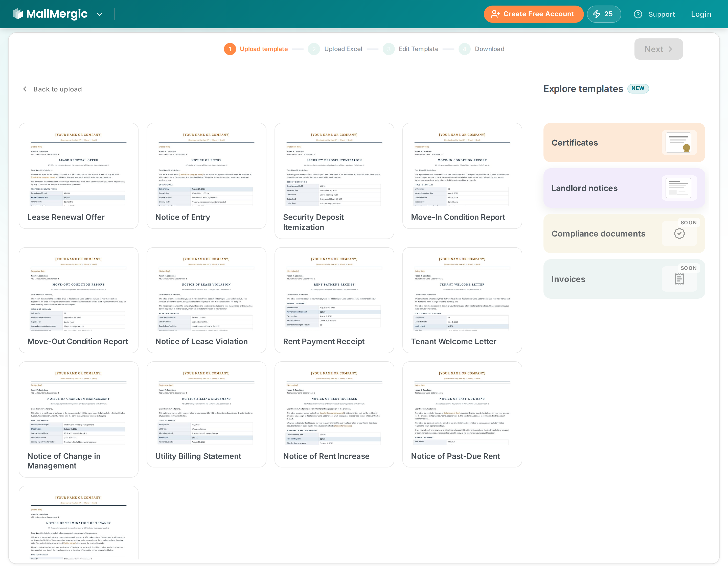
Task: Open Tenant Welcome Letter template
Action: [462, 300]
